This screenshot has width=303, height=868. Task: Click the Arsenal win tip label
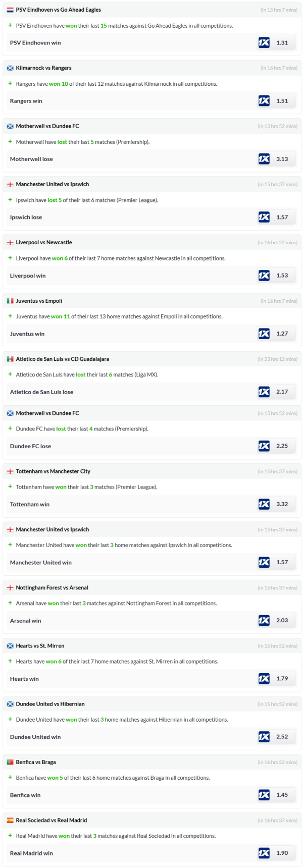click(x=25, y=621)
